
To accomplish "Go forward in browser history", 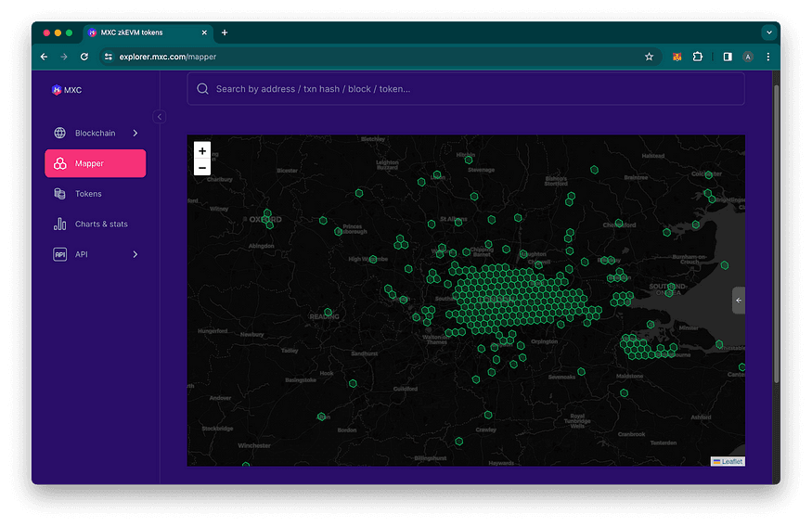I will (x=64, y=57).
